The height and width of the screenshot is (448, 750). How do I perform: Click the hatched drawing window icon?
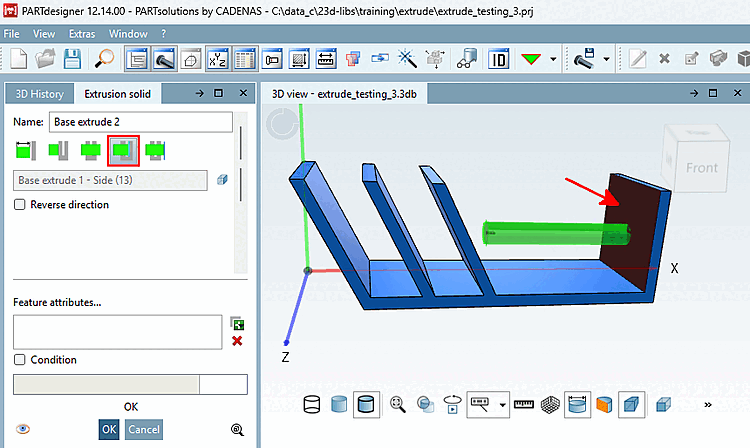299,59
